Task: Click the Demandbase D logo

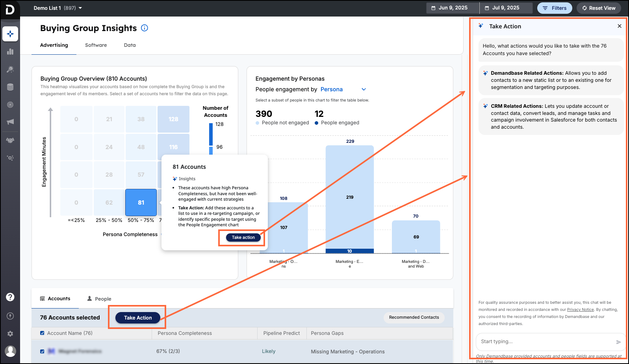Action: coord(10,9)
